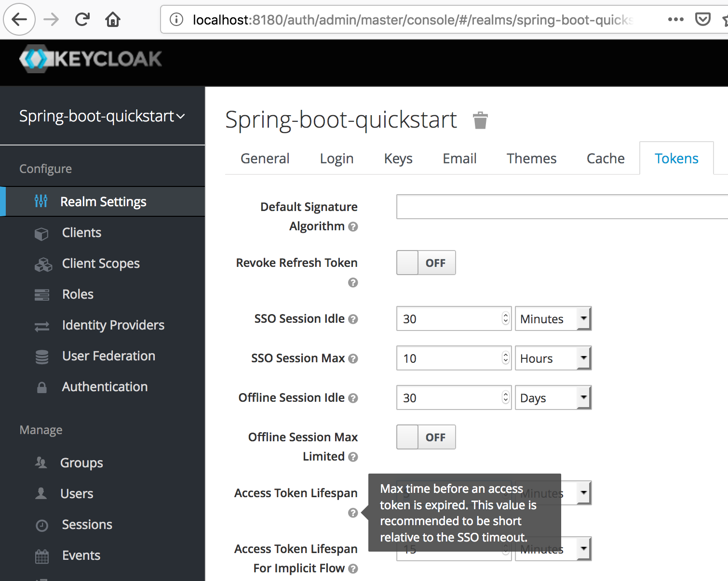Click the SSO Session Idle number field
Image resolution: width=728 pixels, height=581 pixels.
click(x=454, y=318)
